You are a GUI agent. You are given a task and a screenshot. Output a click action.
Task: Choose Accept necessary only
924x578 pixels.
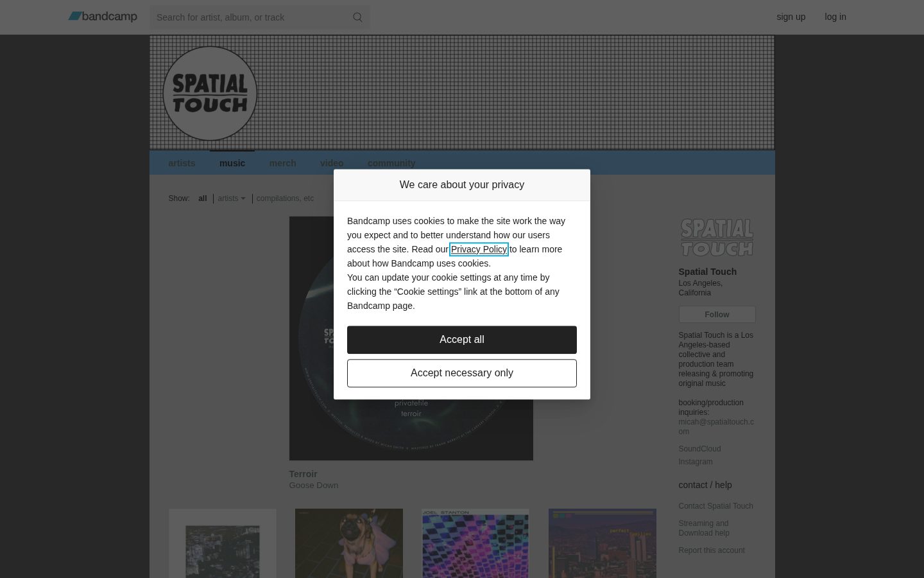462,373
